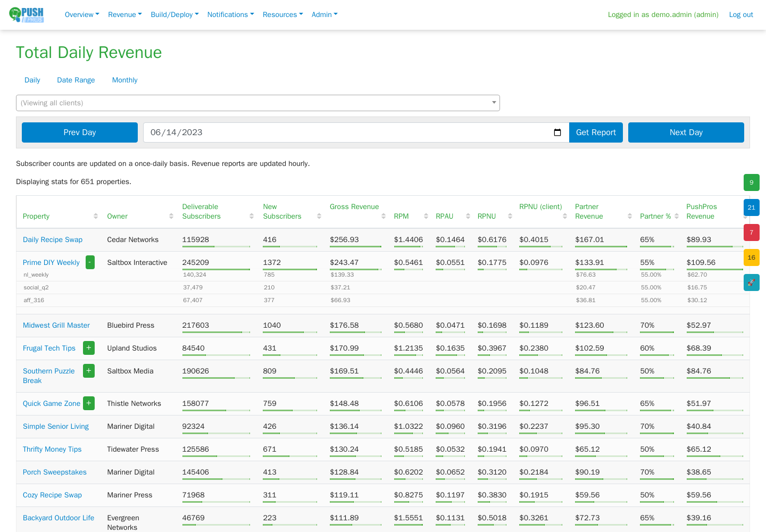
Task: Expand Southern Puzzle Break breakdown
Action: [89, 371]
